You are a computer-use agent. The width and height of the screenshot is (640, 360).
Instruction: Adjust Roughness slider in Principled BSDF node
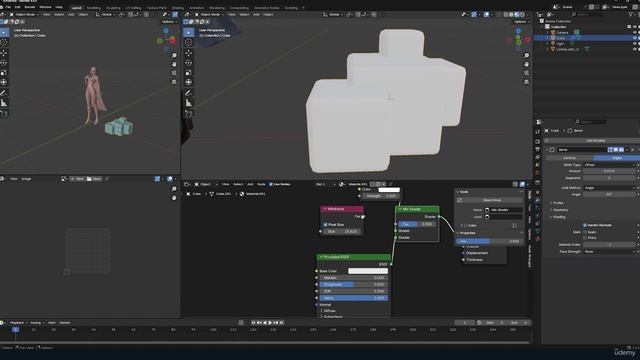coord(354,284)
